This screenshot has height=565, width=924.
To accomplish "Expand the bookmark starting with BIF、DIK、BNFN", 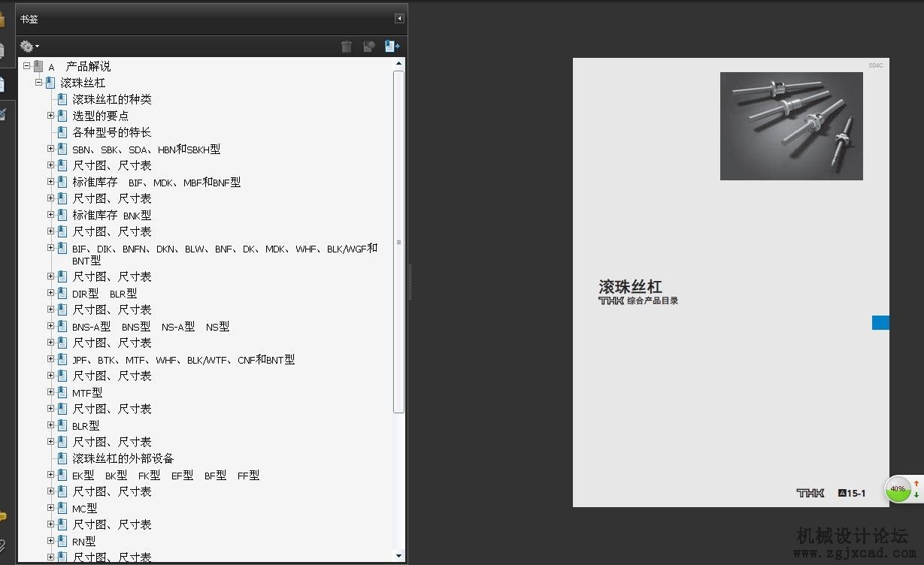I will pos(51,248).
